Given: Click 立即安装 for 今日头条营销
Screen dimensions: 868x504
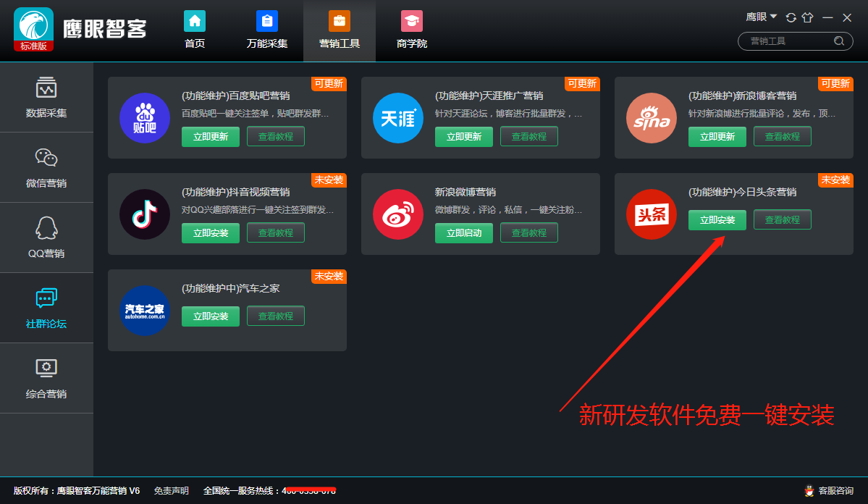Looking at the screenshot, I should (717, 220).
